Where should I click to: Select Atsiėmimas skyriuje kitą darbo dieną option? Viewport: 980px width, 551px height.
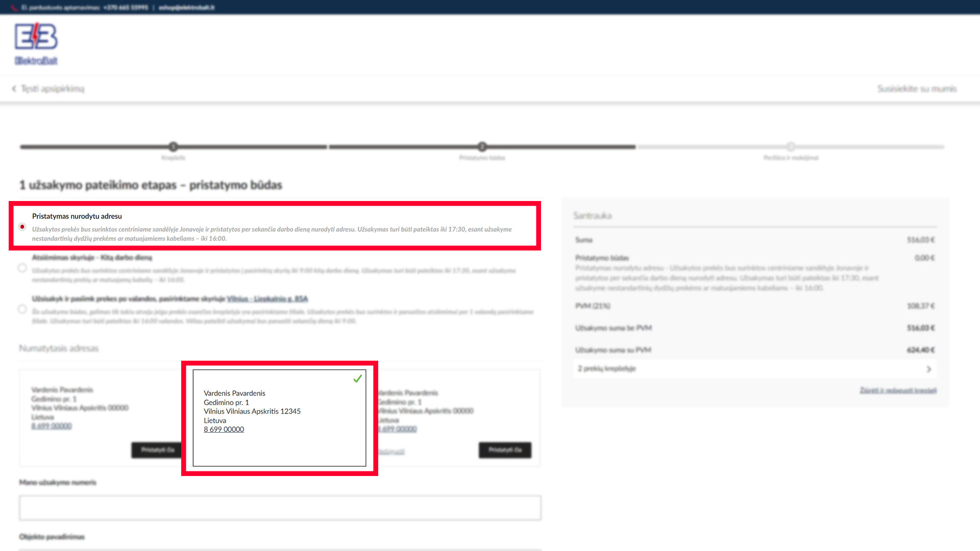point(22,268)
